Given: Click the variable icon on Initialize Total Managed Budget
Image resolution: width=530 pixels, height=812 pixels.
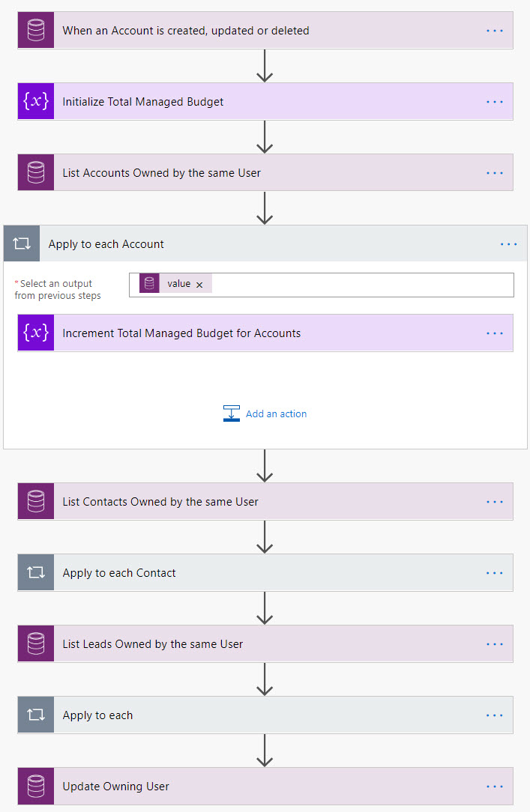Looking at the screenshot, I should (x=36, y=102).
